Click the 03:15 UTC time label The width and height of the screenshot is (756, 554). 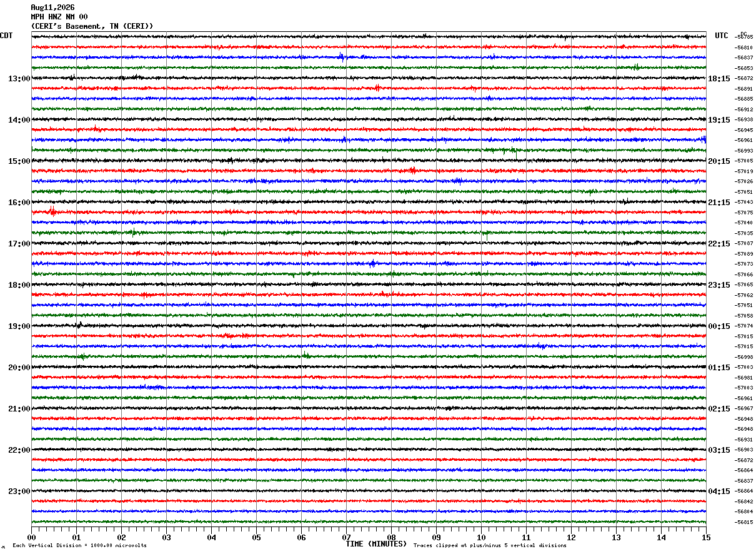coord(719,450)
